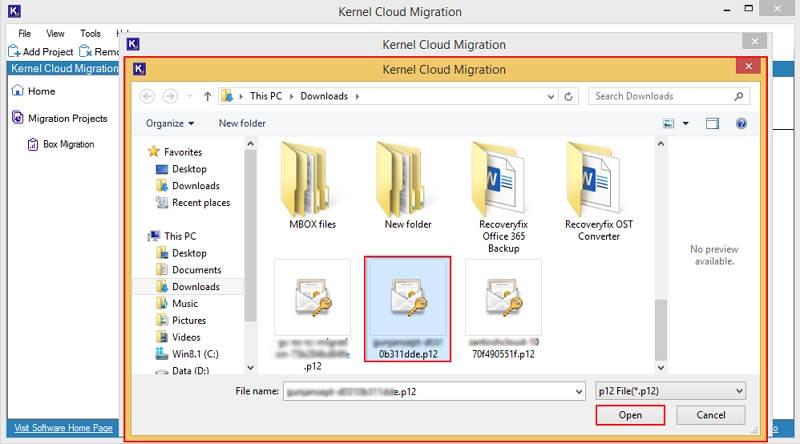This screenshot has height=444, width=800.
Task: Go up one folder level arrow
Action: point(207,96)
